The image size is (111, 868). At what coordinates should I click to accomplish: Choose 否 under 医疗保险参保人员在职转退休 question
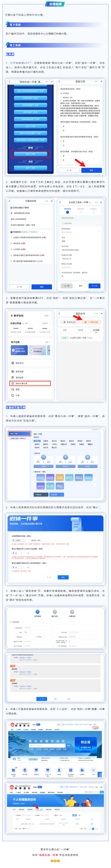[x=61, y=130]
